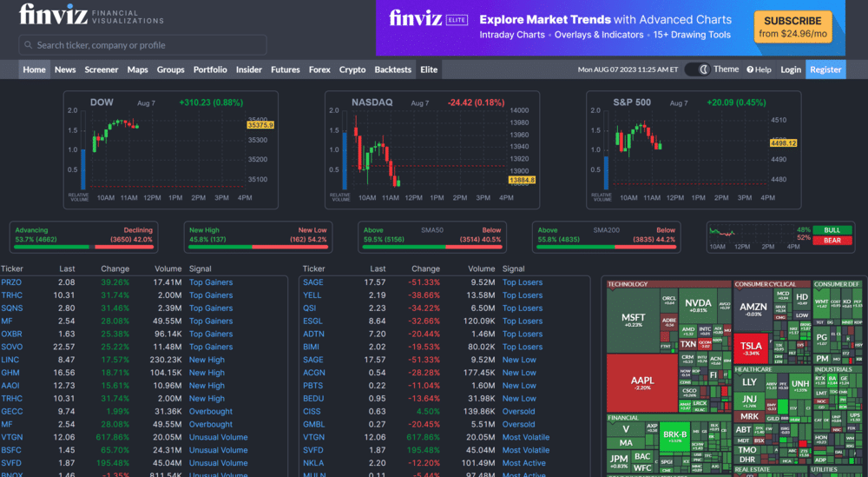The width and height of the screenshot is (868, 477).
Task: Open the QSI ticker link
Action: (310, 308)
